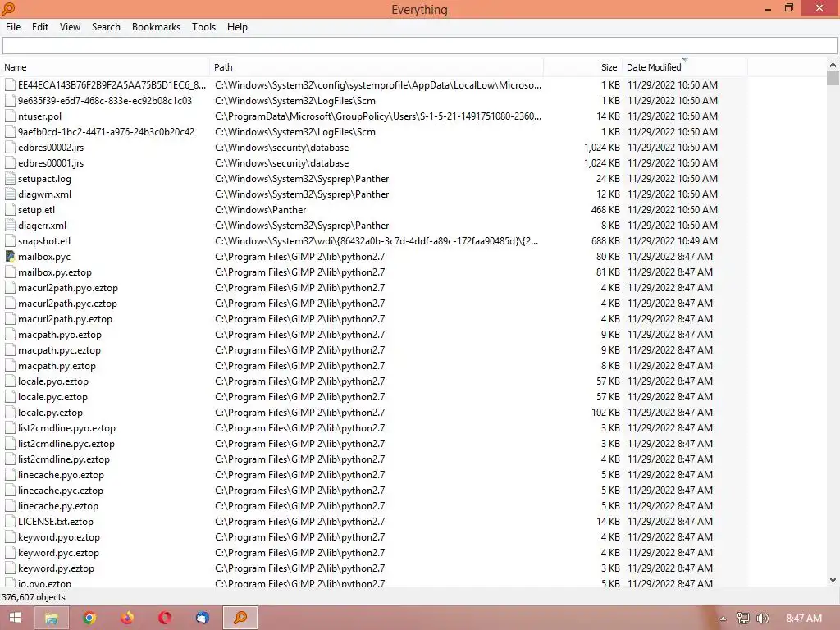Screen dimensions: 840x630
Task: Click the network tray icon
Action: click(743, 619)
